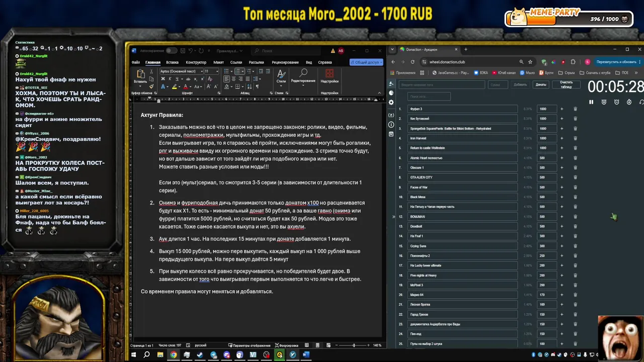This screenshot has height=362, width=644.
Task: Click the Redo arrow in Word
Action: click(201, 51)
